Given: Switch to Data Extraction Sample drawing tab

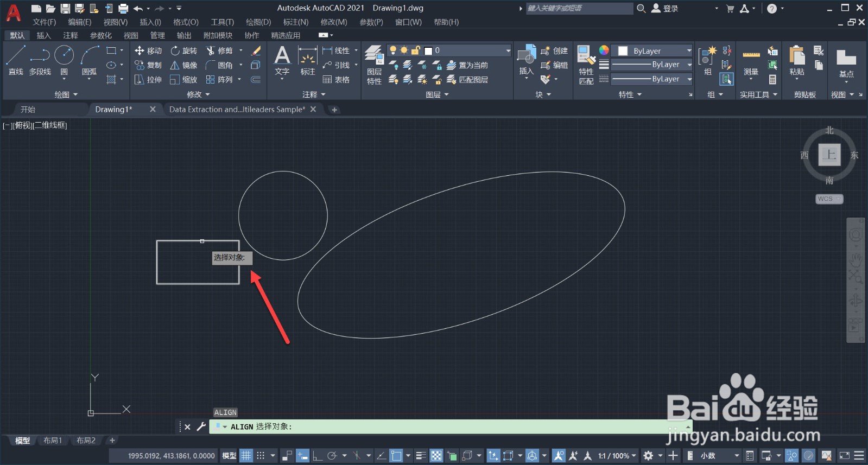Looking at the screenshot, I should (237, 110).
